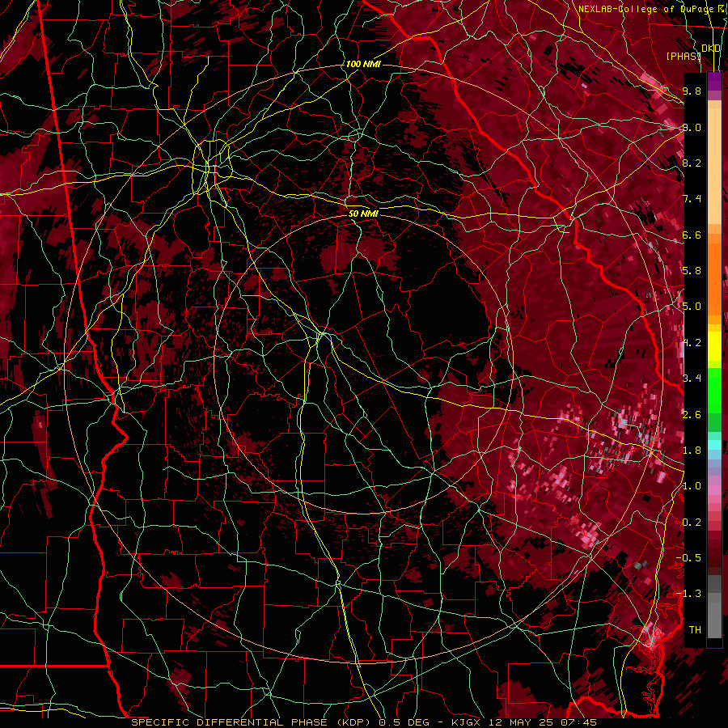Select the -0.5 scale label
This screenshot has height=728, width=728.
[688, 558]
